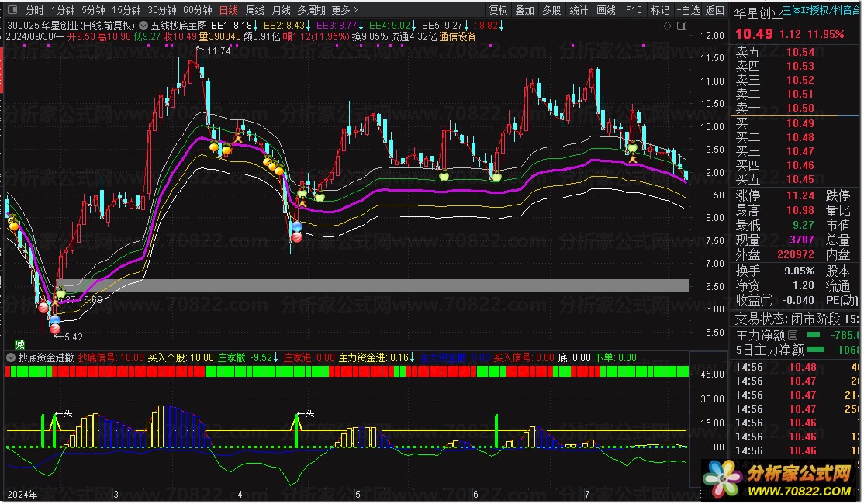864x504 pixels.
Task: Click the 主力资金进: 0.16 indicator label
Action: click(x=373, y=357)
